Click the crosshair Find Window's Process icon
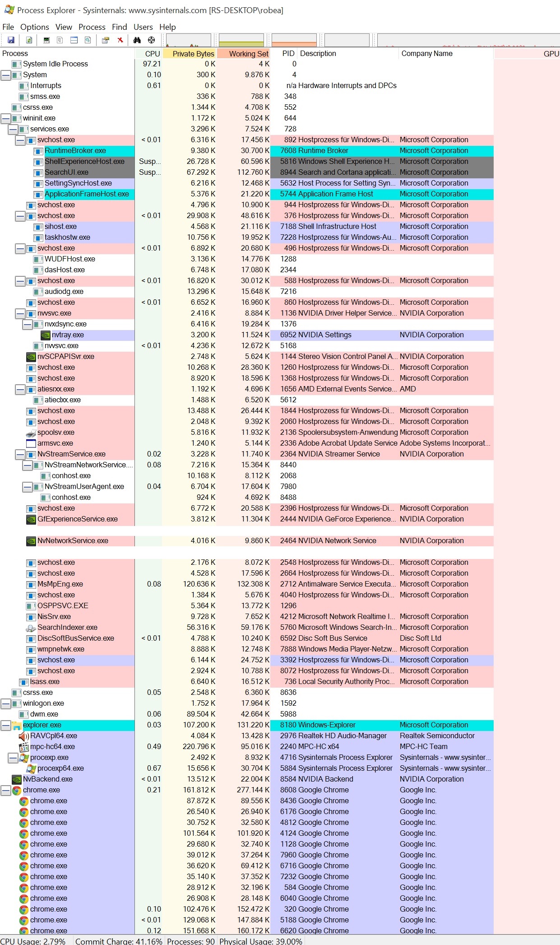Screen dimensions: 560x945 click(151, 40)
